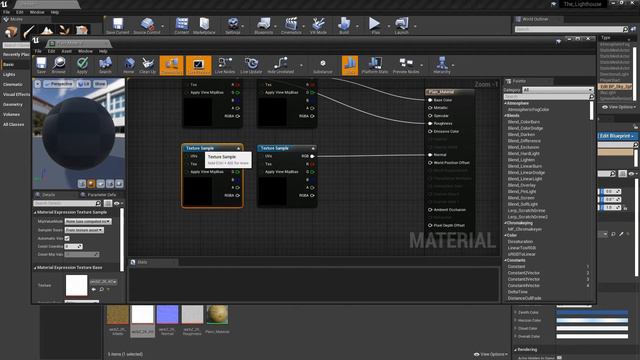
Task: Open Marketplace icon in main toolbar
Action: pos(204,24)
